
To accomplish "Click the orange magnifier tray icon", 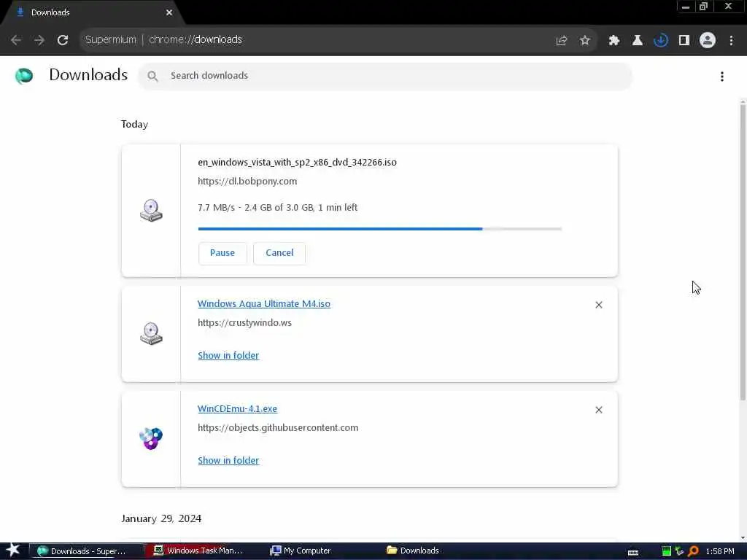I will (694, 551).
